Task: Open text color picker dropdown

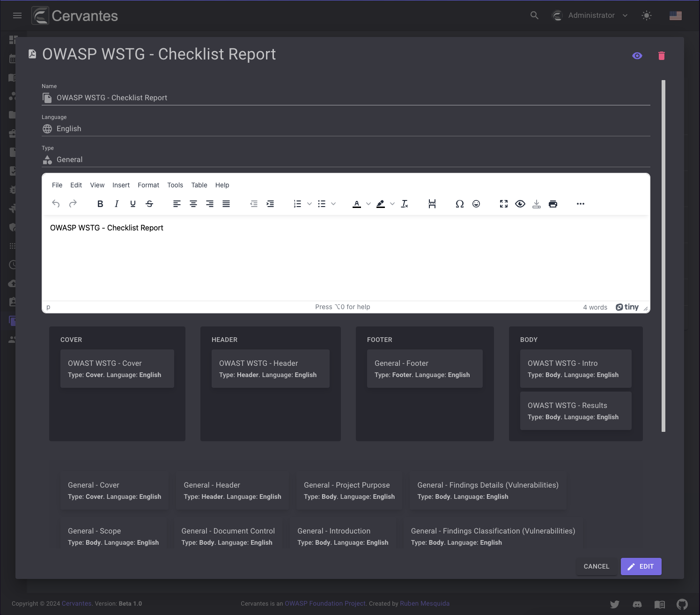Action: pos(368,204)
